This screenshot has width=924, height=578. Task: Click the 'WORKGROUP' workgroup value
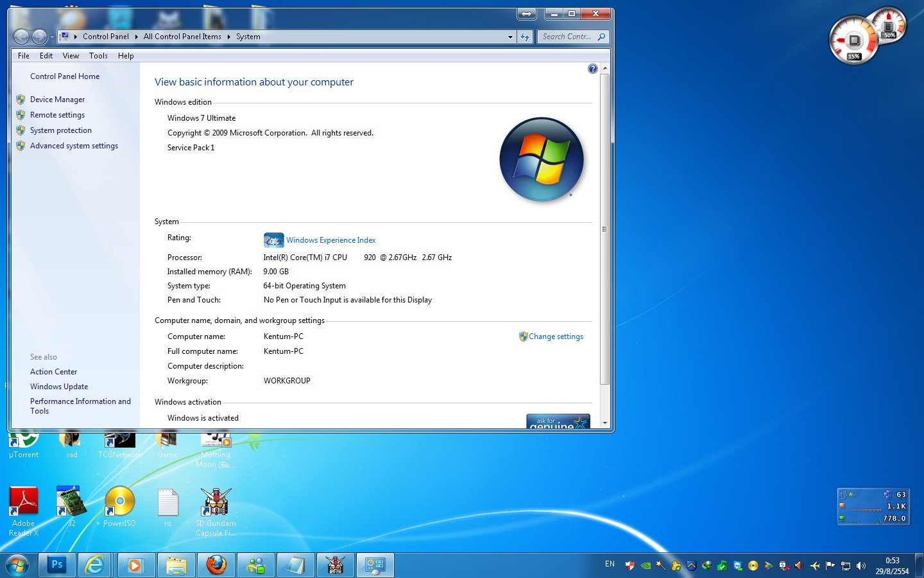point(287,381)
